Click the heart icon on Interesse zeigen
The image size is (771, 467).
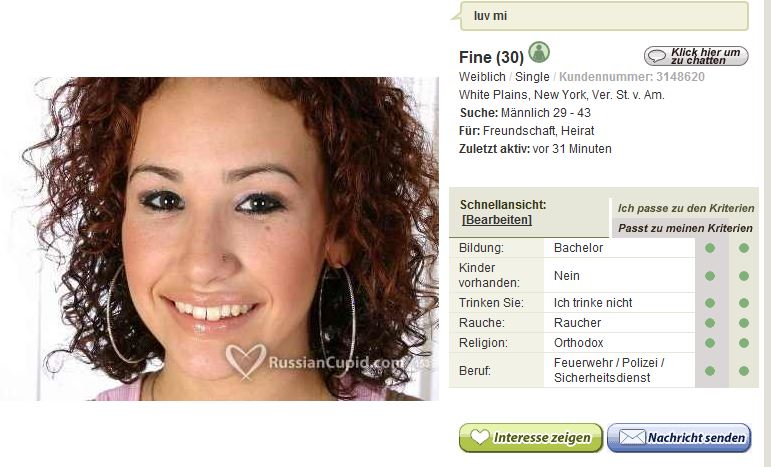pos(479,437)
